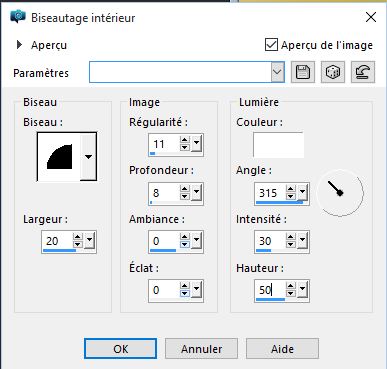Click the Hauteur value input field
The width and height of the screenshot is (387, 369).
[x=270, y=290]
